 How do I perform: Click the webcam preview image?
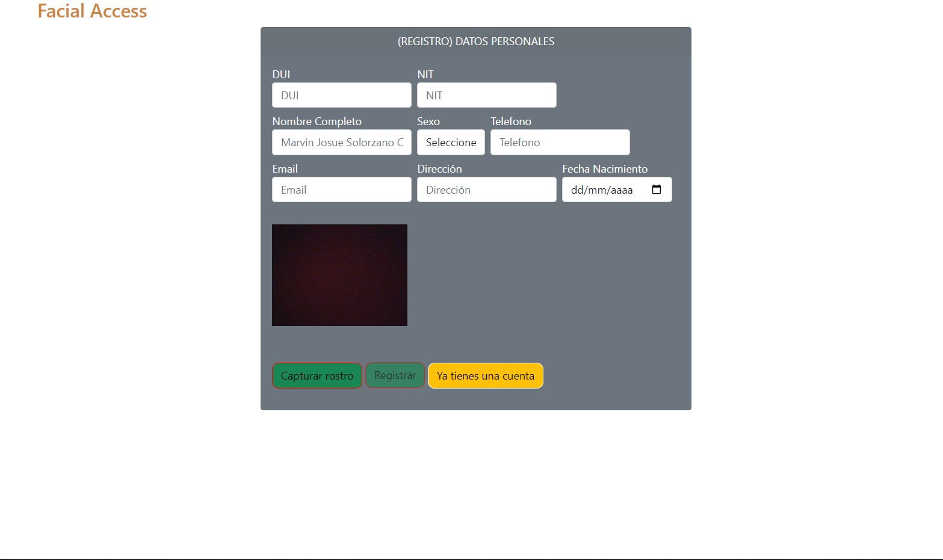click(x=339, y=275)
